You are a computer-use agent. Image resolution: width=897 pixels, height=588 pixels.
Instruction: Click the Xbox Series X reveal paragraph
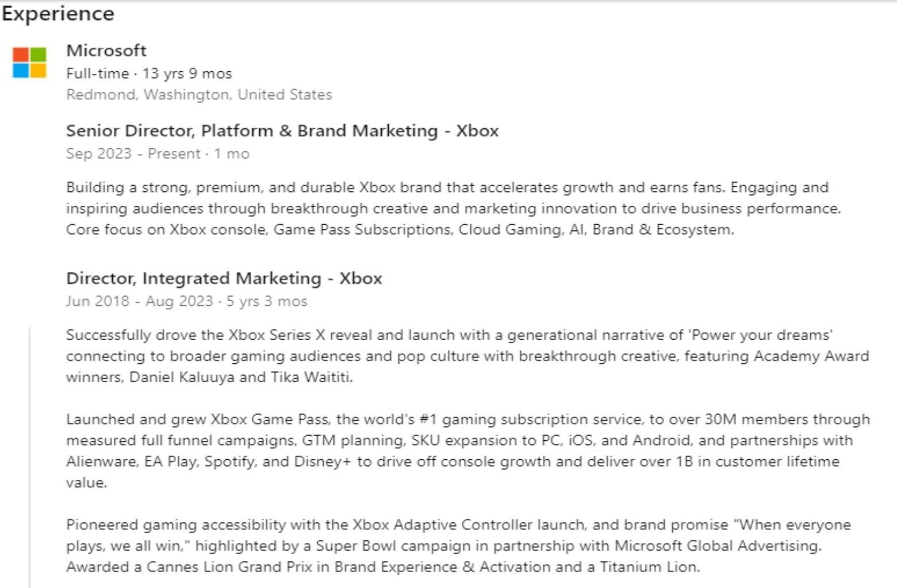[467, 356]
